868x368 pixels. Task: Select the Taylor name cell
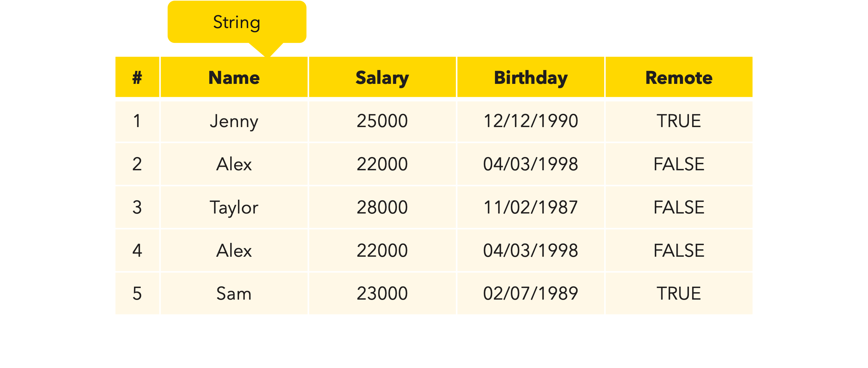(x=234, y=207)
